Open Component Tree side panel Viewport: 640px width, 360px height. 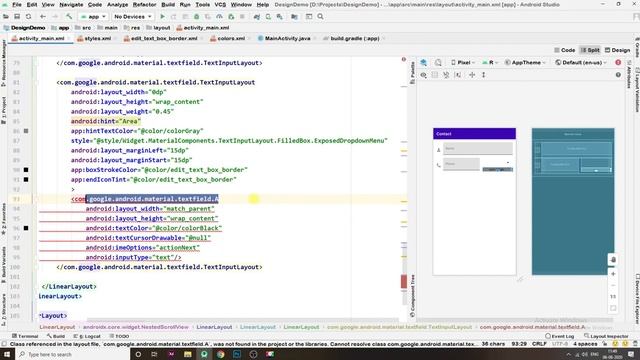point(412,296)
